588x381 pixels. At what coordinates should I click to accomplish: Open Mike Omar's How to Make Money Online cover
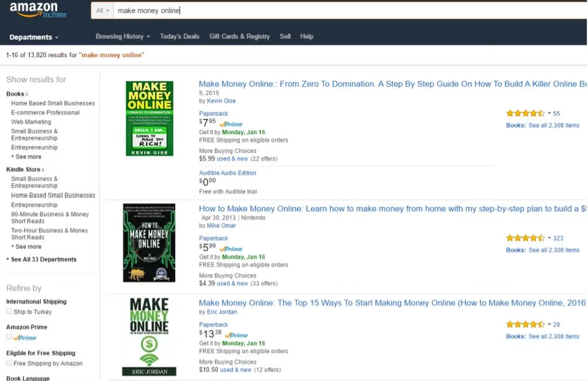[x=149, y=243]
